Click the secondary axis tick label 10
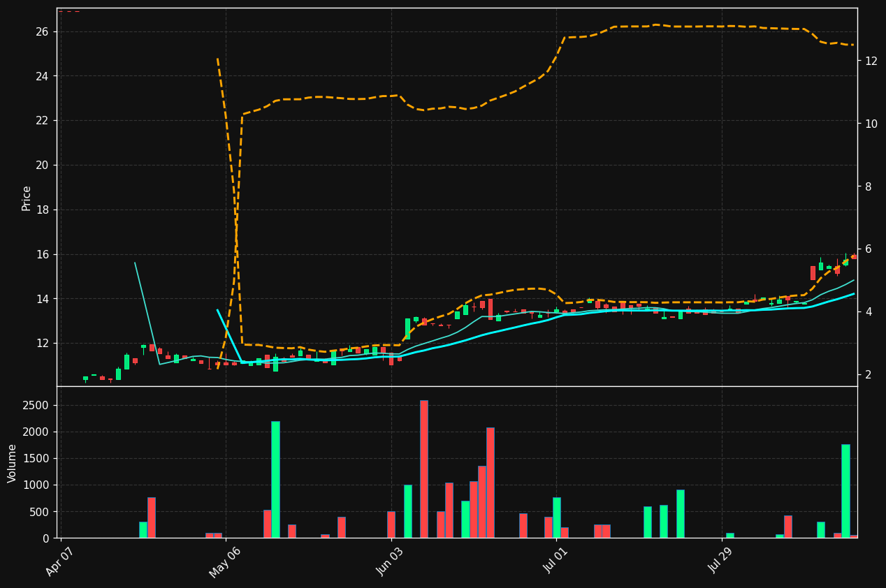The height and width of the screenshot is (588, 886). [871, 124]
